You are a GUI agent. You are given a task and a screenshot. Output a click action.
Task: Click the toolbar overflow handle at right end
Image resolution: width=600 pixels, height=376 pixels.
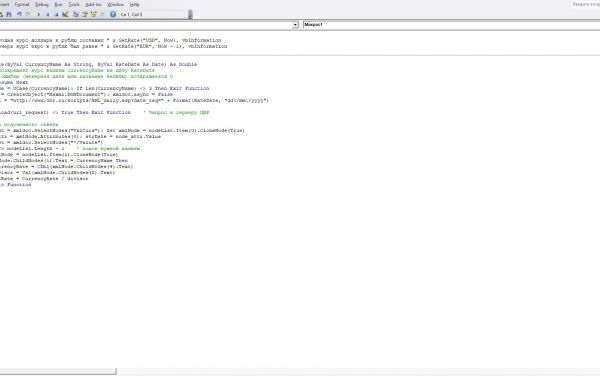point(191,15)
